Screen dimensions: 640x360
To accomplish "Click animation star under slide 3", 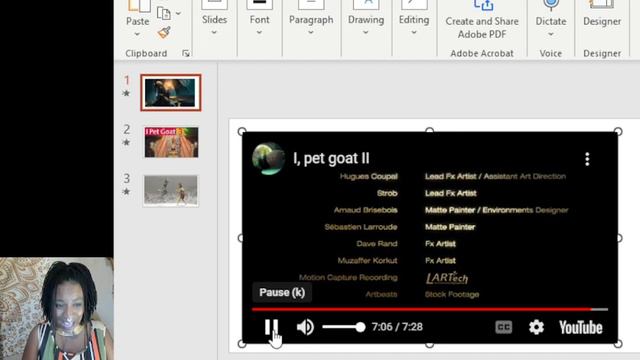I will coord(127,191).
